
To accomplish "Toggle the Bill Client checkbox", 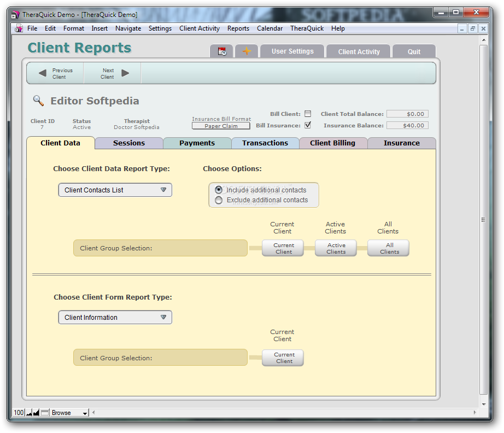I will pyautogui.click(x=308, y=114).
